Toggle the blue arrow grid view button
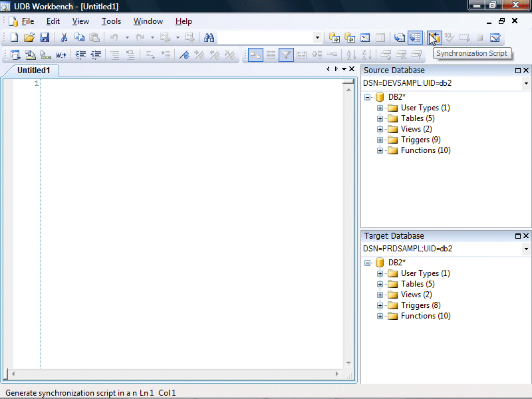This screenshot has width=532, height=399. tap(415, 37)
